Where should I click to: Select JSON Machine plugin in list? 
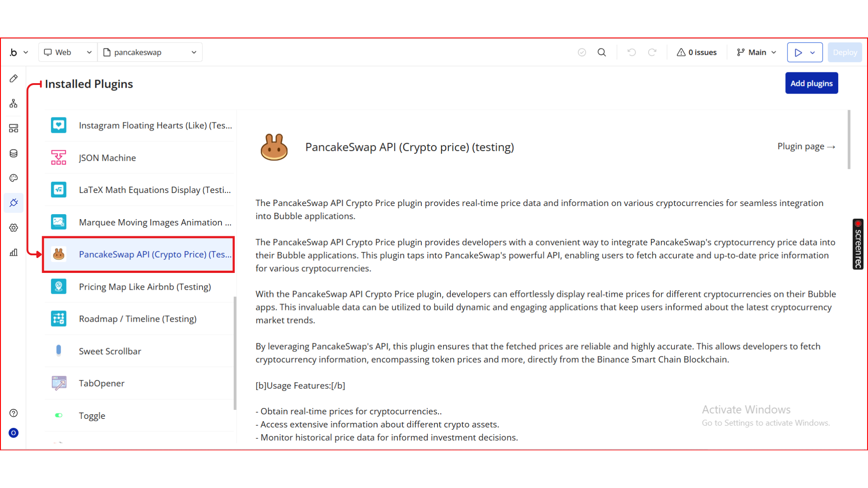point(107,158)
